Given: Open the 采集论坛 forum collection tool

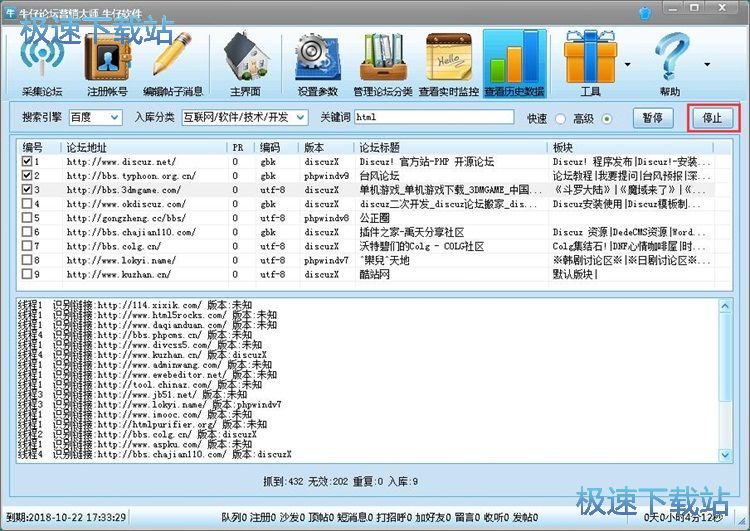Looking at the screenshot, I should [x=42, y=64].
